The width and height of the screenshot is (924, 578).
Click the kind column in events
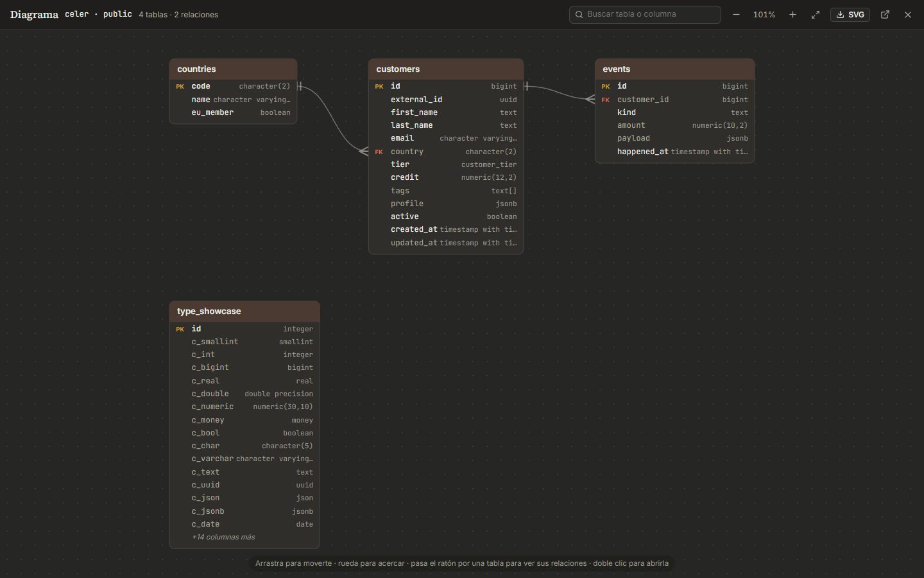click(x=675, y=112)
